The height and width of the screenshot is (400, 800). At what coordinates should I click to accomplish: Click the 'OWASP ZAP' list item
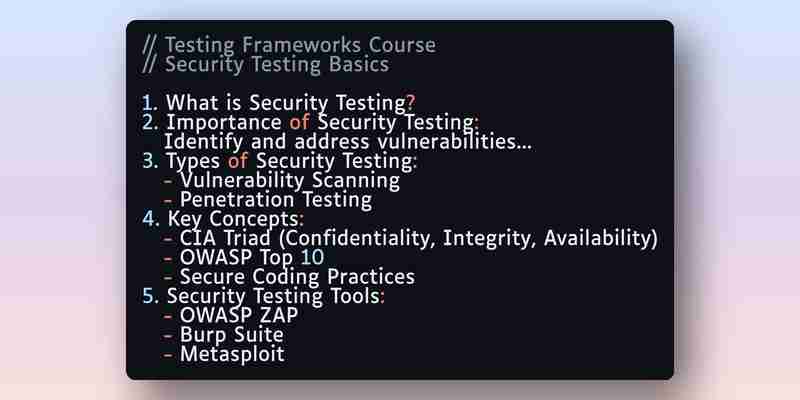tap(231, 316)
